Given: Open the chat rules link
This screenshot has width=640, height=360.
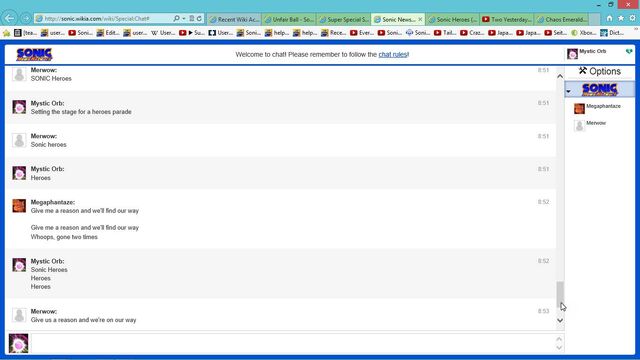Looking at the screenshot, I should tap(393, 54).
